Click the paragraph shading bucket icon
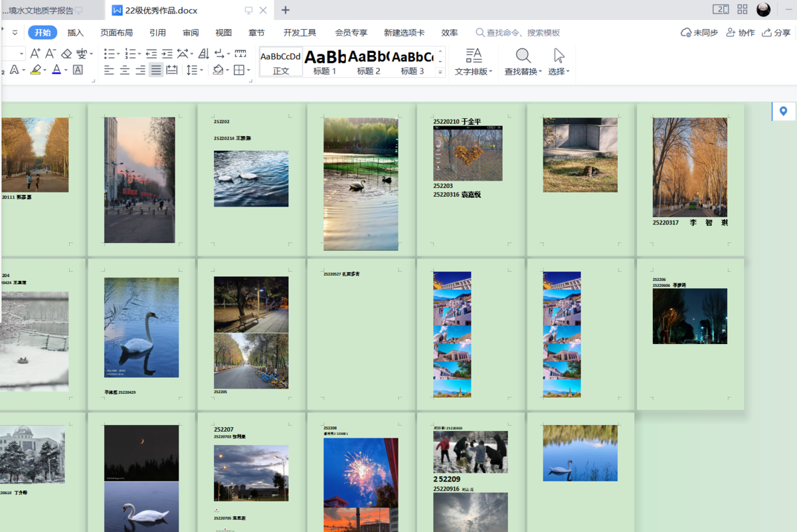Screen dimensions: 797x532 pyautogui.click(x=218, y=70)
